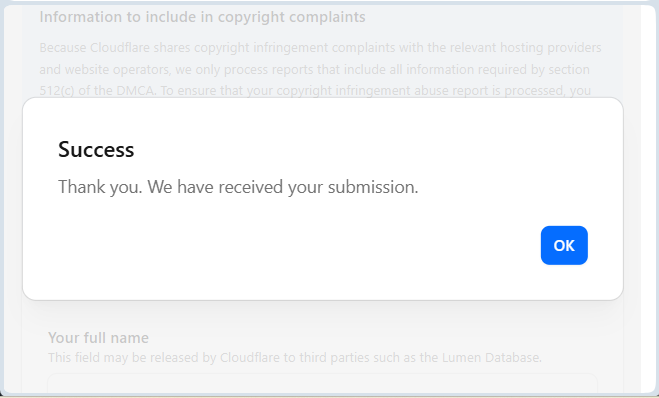Focus the Your full name input box
Viewport: 659px width, 398px height.
pyautogui.click(x=322, y=383)
